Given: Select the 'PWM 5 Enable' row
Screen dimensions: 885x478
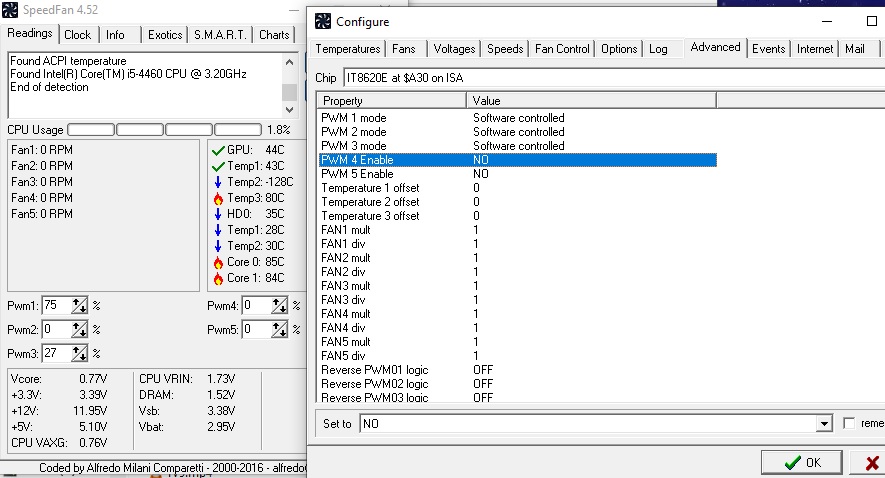Looking at the screenshot, I should coord(518,174).
